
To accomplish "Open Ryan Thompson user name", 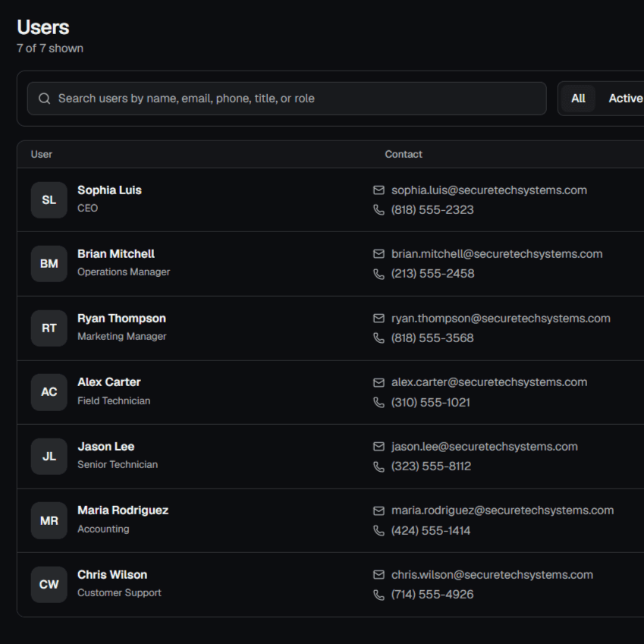I will (x=121, y=319).
